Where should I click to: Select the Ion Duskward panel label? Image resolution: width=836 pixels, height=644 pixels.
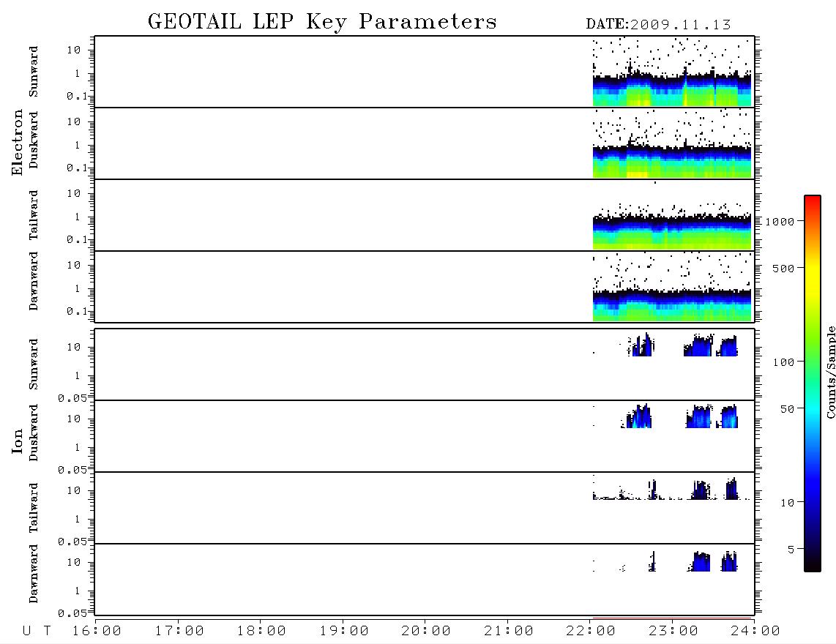point(33,433)
